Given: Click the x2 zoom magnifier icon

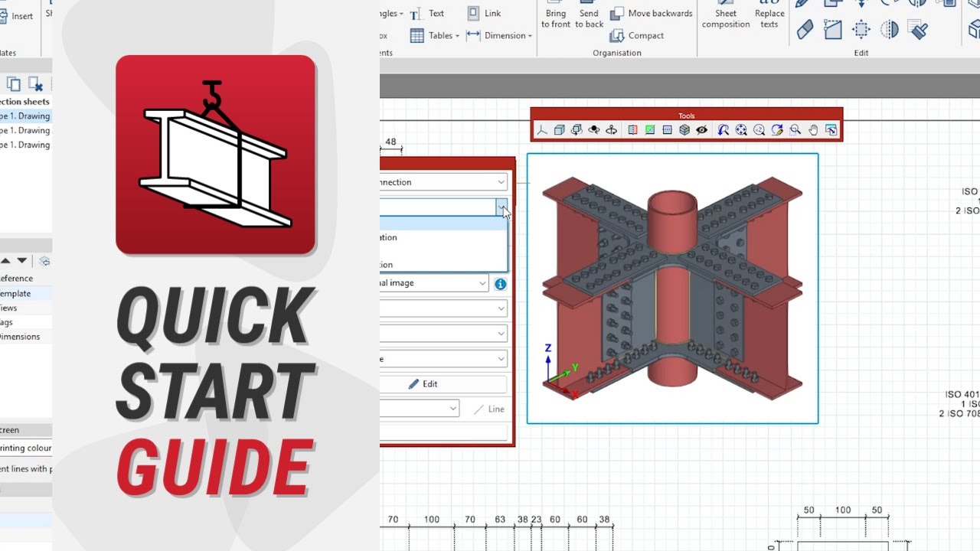Looking at the screenshot, I should coord(759,130).
